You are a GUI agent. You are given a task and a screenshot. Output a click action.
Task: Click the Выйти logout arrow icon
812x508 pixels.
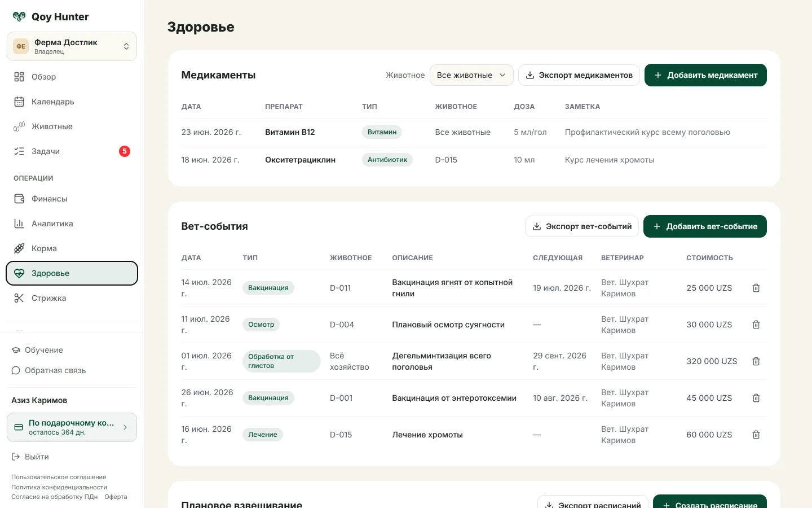16,457
